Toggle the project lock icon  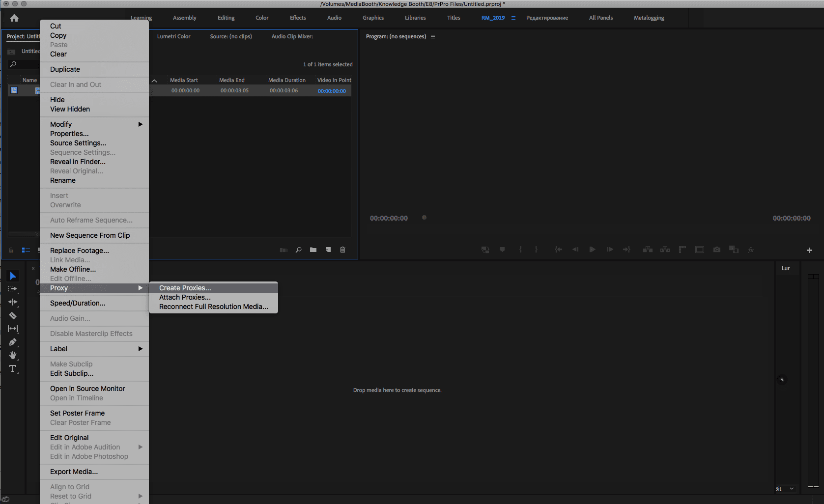[x=10, y=250]
